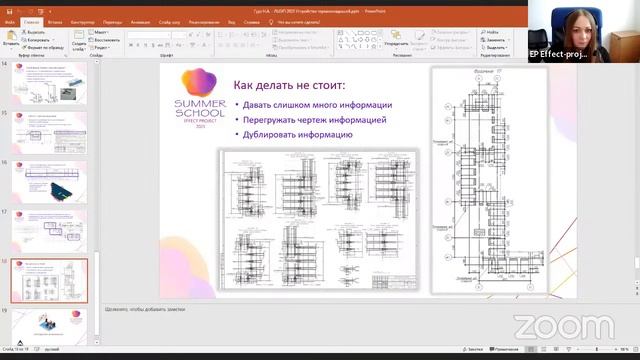This screenshot has width=640, height=360.
Task: Select slide 16 thumbnail
Action: (x=49, y=182)
